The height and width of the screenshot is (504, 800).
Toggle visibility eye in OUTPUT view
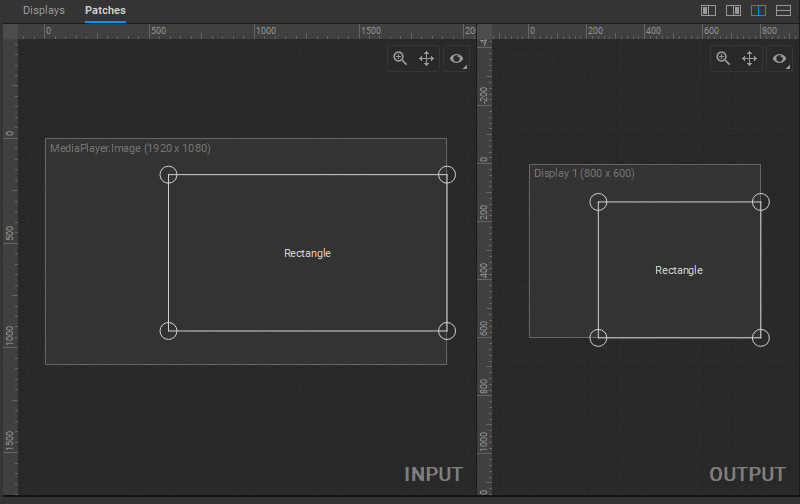pos(780,59)
